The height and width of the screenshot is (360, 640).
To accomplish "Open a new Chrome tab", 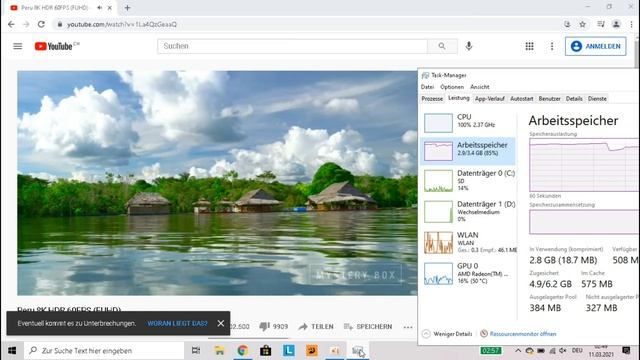I will pyautogui.click(x=127, y=8).
